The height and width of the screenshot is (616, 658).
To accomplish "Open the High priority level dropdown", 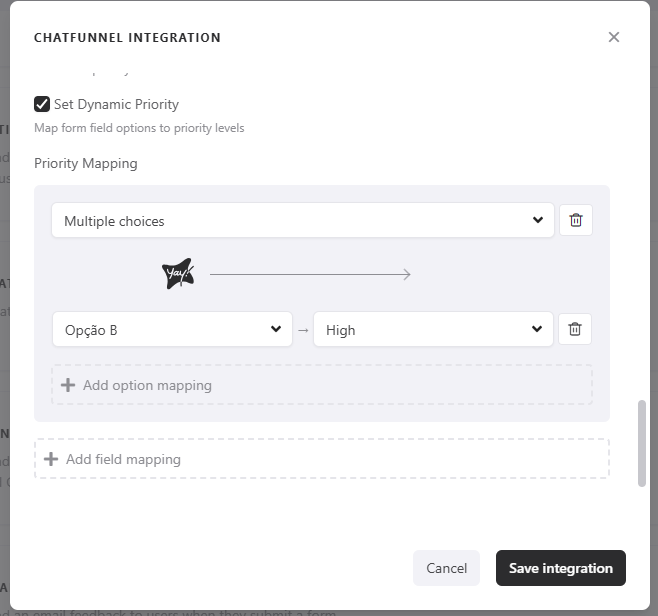I will (432, 330).
